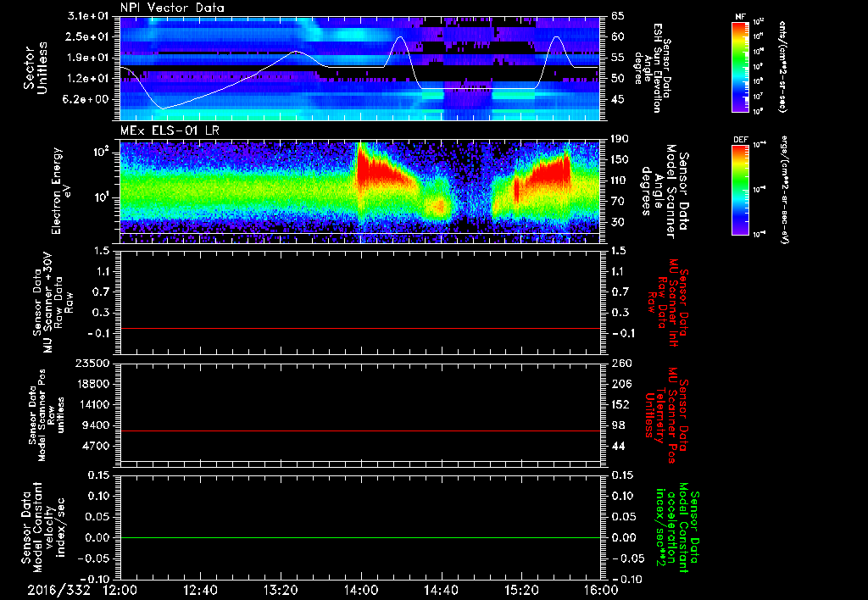Click the 14:00 time axis label
868x600 pixels.
(x=361, y=590)
